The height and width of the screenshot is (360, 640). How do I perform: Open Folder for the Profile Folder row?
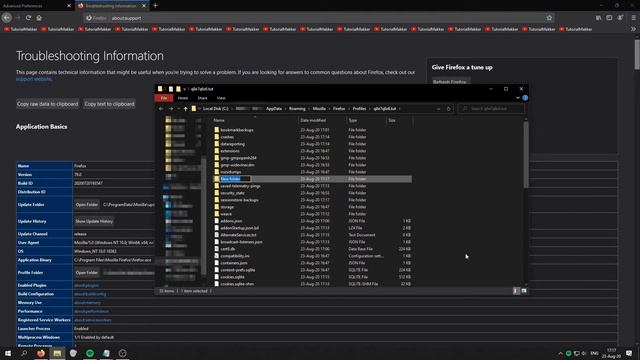(87, 273)
